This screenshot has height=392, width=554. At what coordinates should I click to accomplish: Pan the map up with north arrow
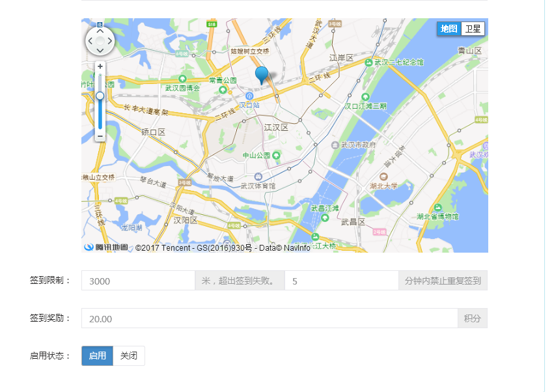click(x=100, y=31)
